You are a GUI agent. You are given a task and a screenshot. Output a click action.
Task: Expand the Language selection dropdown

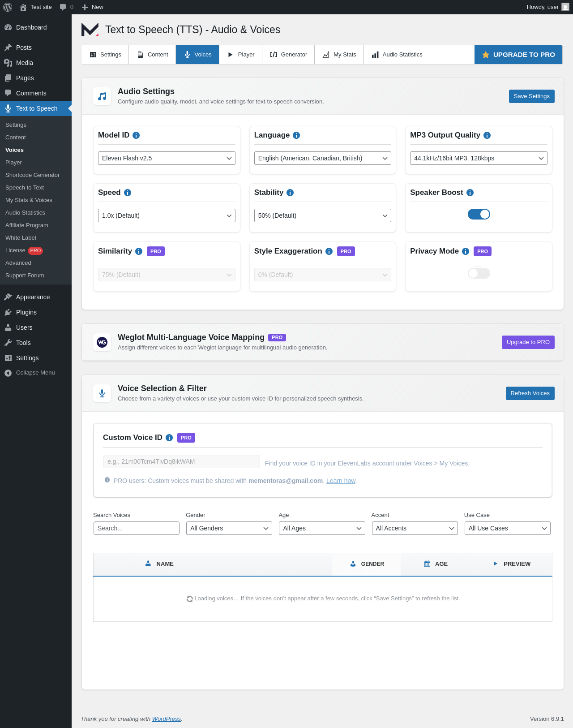323,158
